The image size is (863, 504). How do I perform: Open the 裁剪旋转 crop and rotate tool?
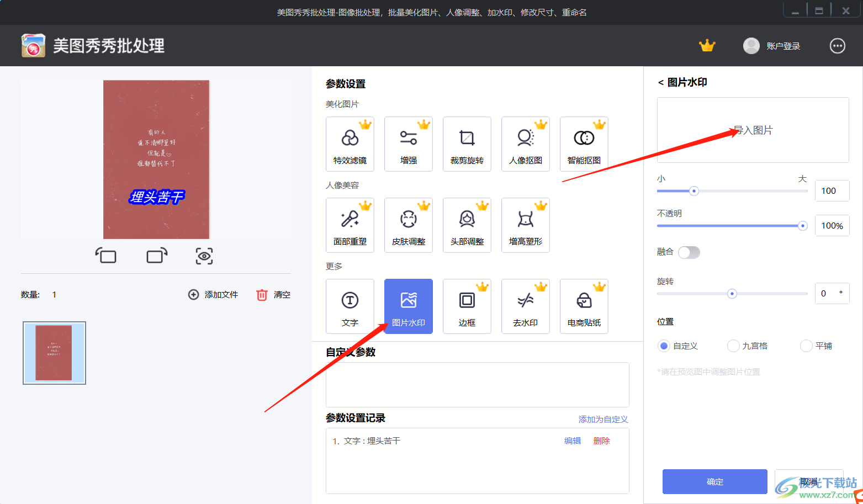[x=467, y=144]
